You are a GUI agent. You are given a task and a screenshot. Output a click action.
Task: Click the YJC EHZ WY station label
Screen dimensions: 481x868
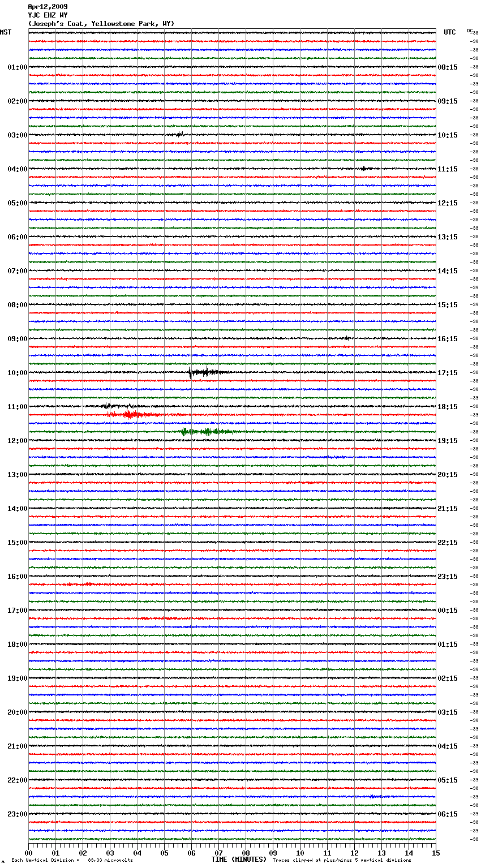48,15
